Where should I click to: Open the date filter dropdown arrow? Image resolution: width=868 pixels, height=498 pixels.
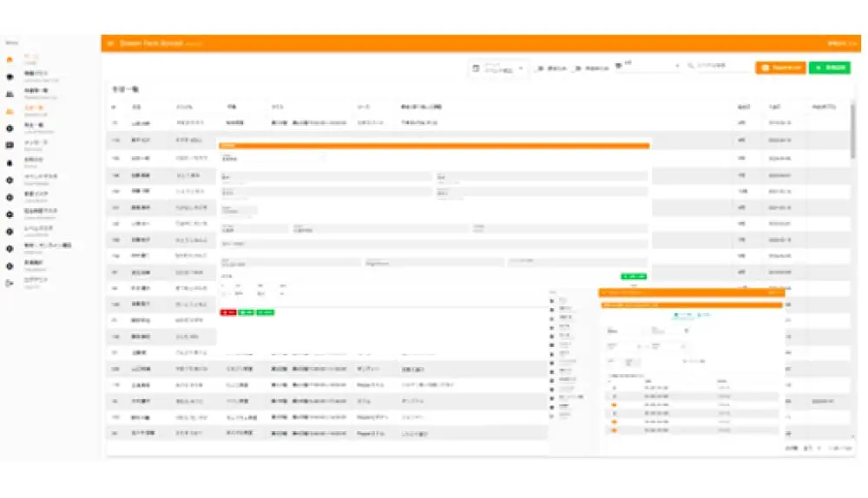click(x=521, y=68)
